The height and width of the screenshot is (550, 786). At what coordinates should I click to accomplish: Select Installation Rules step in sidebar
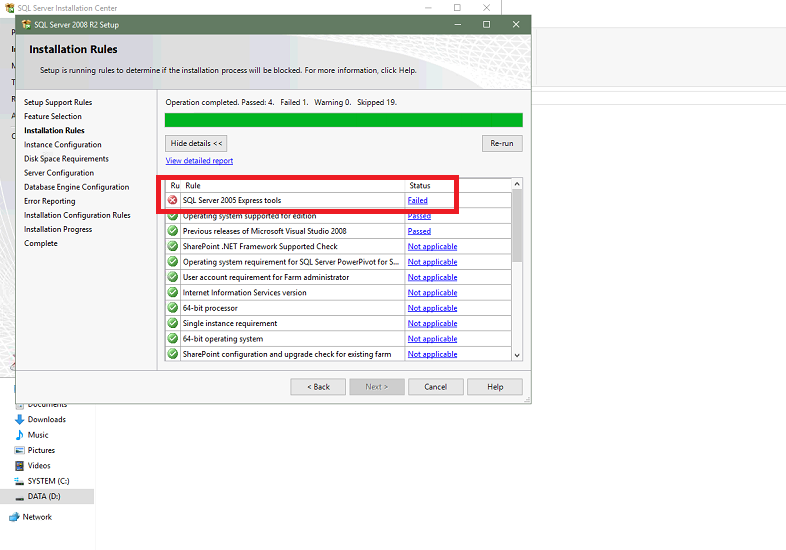54,130
